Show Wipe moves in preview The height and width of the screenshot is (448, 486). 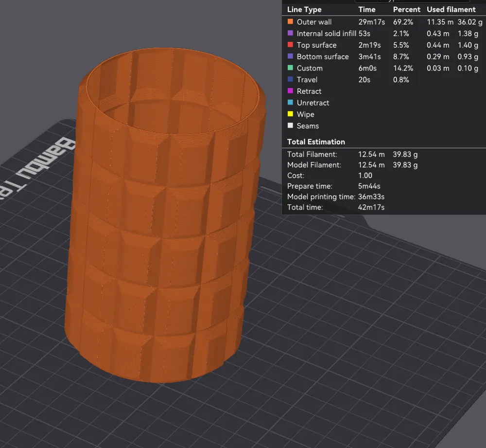(x=305, y=114)
